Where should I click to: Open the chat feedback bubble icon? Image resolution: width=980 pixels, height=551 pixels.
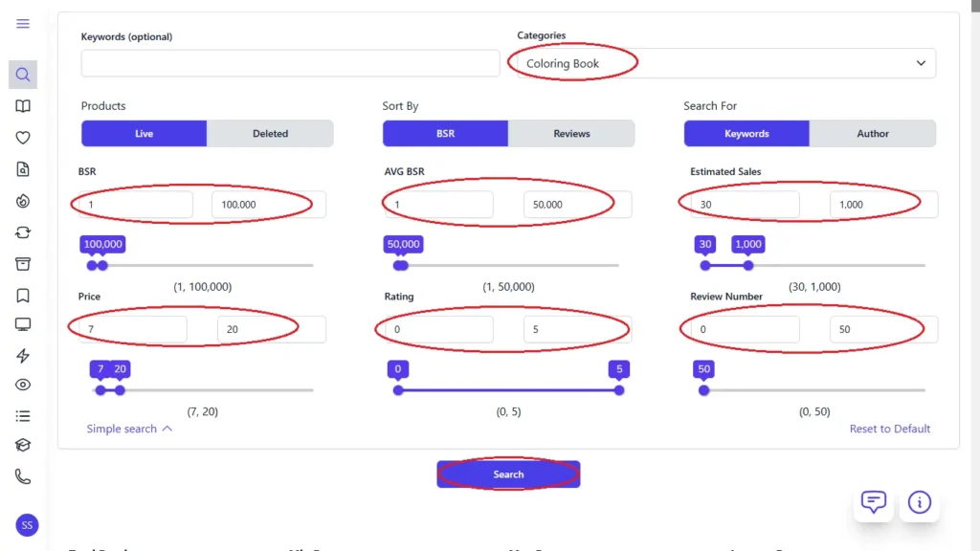[x=873, y=501]
